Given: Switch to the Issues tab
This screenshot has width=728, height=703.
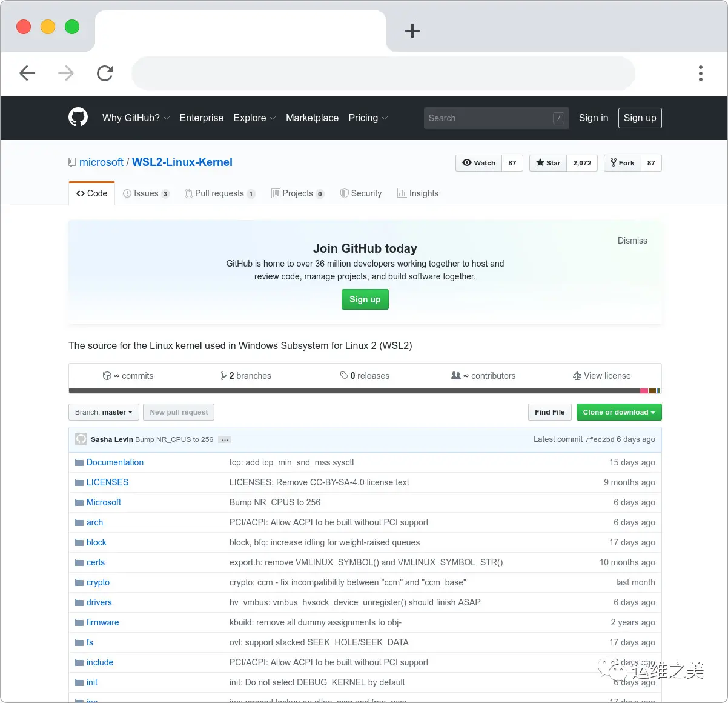Looking at the screenshot, I should (x=146, y=193).
